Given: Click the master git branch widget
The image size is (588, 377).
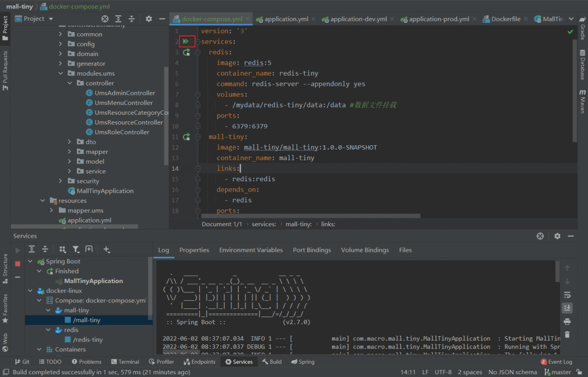Looking at the screenshot, I should (x=558, y=372).
